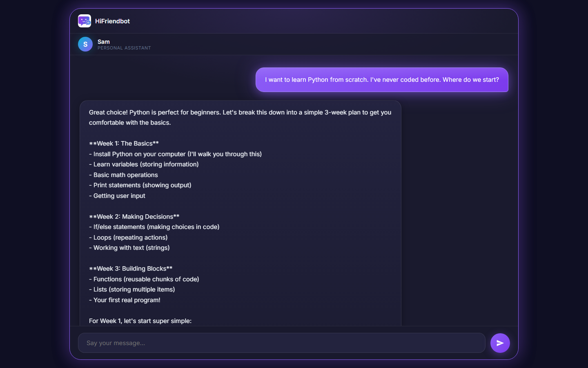
Task: Click the 'Great choice!' intro paragraph
Action: pyautogui.click(x=240, y=117)
